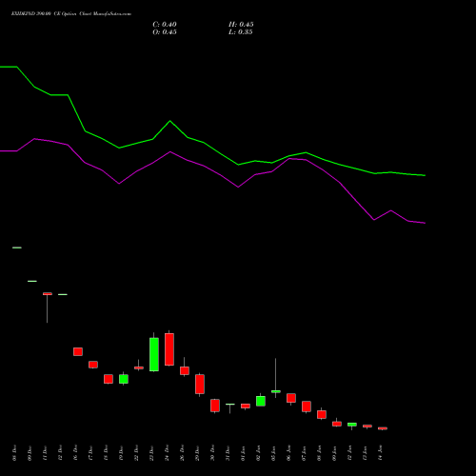Select the red candle for 30 Dec
The image size is (476, 476).
click(x=215, y=406)
